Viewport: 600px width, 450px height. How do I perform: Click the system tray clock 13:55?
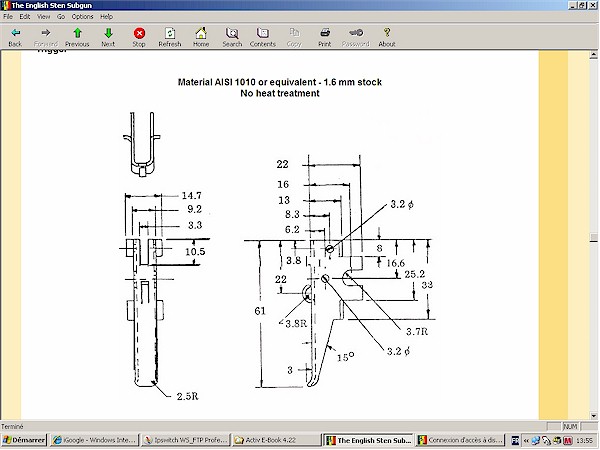[x=584, y=440]
